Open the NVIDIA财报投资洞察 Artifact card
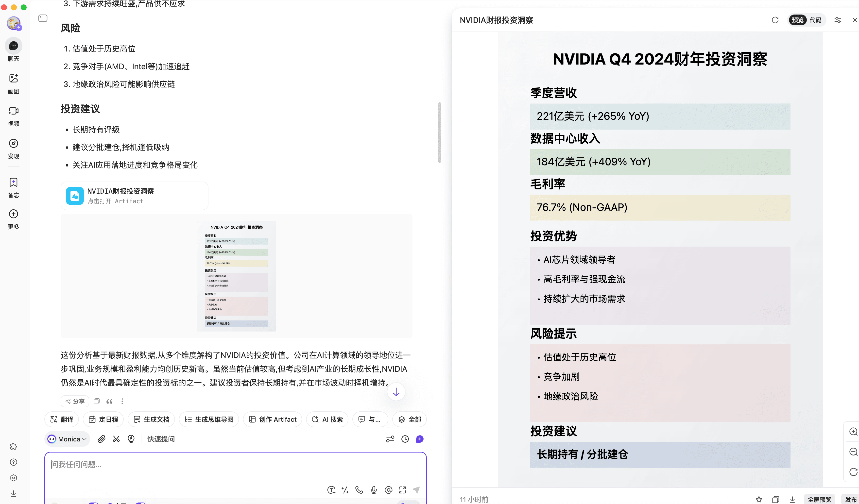859x504 pixels. 134,196
